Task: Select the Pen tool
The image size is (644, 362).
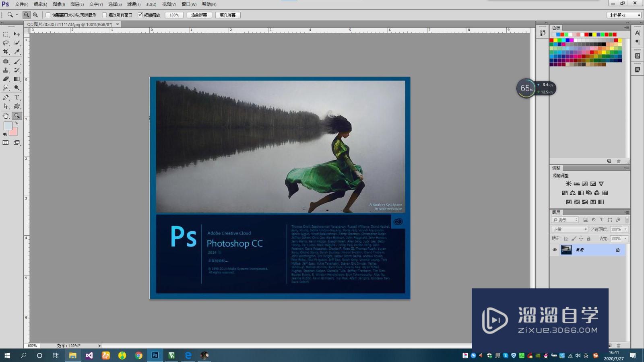Action: click(x=6, y=97)
